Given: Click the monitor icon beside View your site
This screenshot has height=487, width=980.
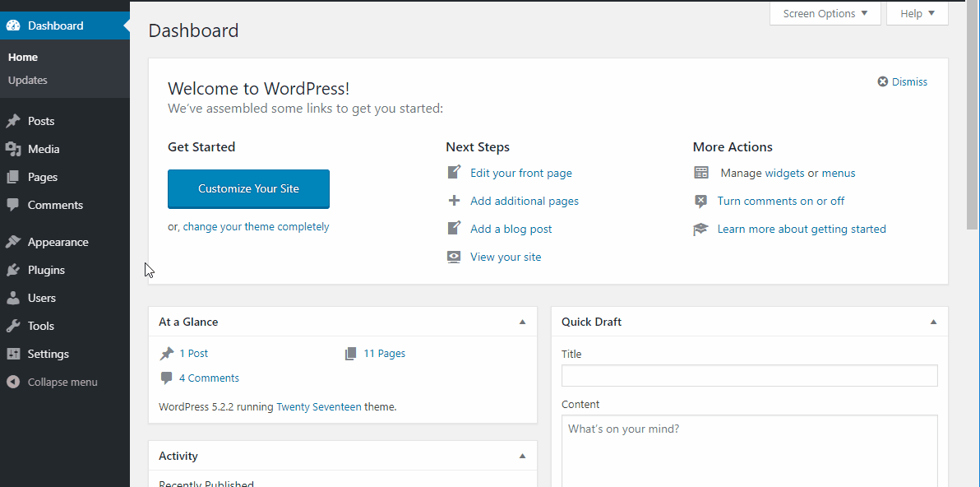Looking at the screenshot, I should [455, 257].
